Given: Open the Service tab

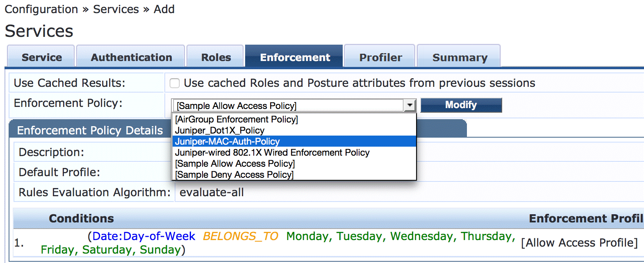Looking at the screenshot, I should point(41,57).
